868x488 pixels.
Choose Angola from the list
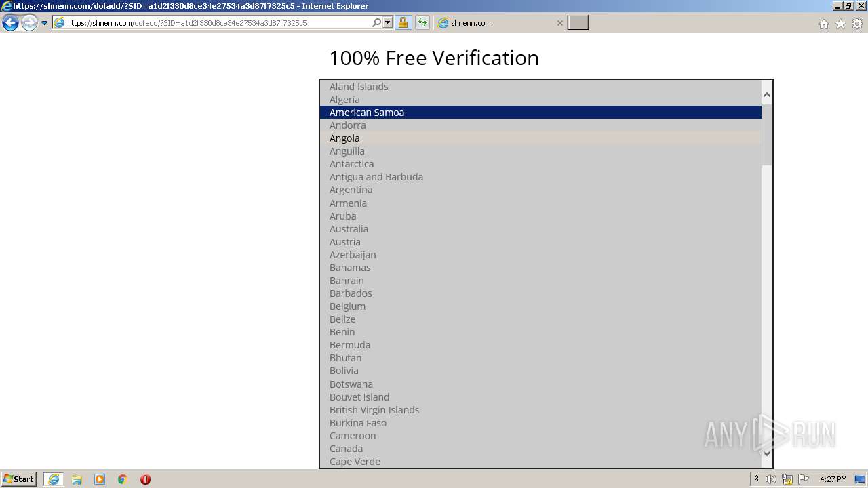[540, 138]
